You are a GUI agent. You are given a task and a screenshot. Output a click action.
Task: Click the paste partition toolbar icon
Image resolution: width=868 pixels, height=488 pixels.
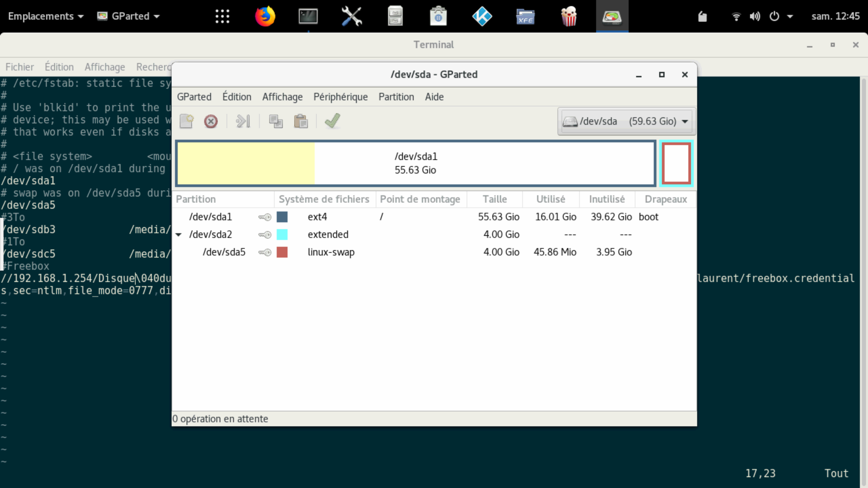pos(301,121)
